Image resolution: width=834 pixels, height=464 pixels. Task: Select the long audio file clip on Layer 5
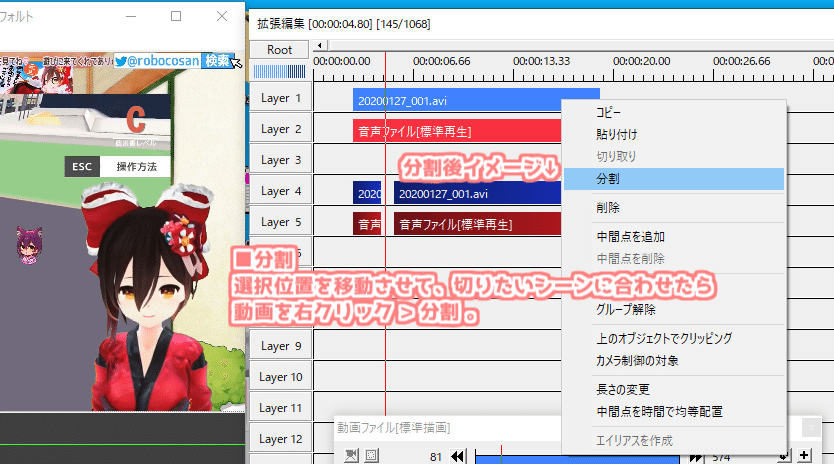477,223
